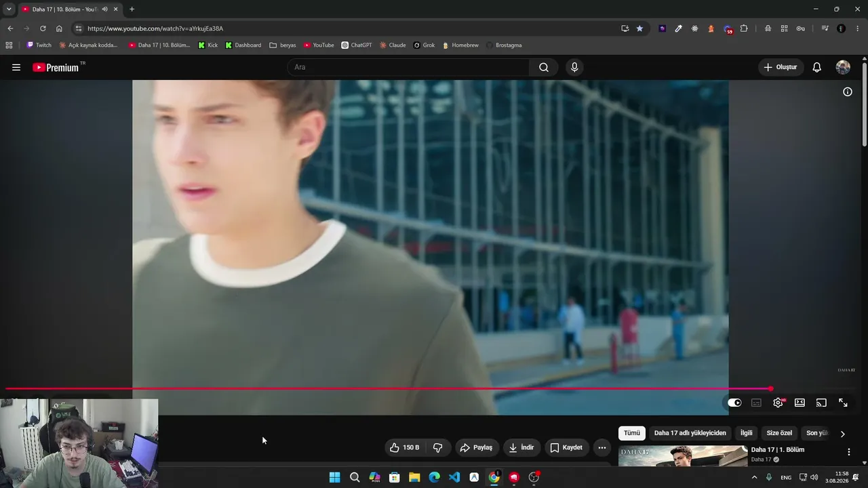
Task: Click the browser address bar URL
Action: (x=155, y=28)
